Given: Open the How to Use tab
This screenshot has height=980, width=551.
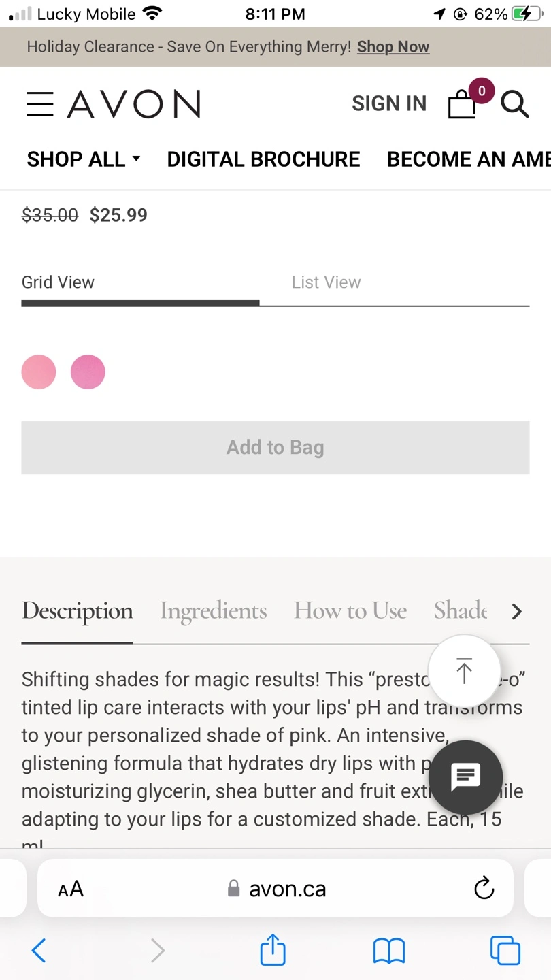Looking at the screenshot, I should pyautogui.click(x=350, y=611).
